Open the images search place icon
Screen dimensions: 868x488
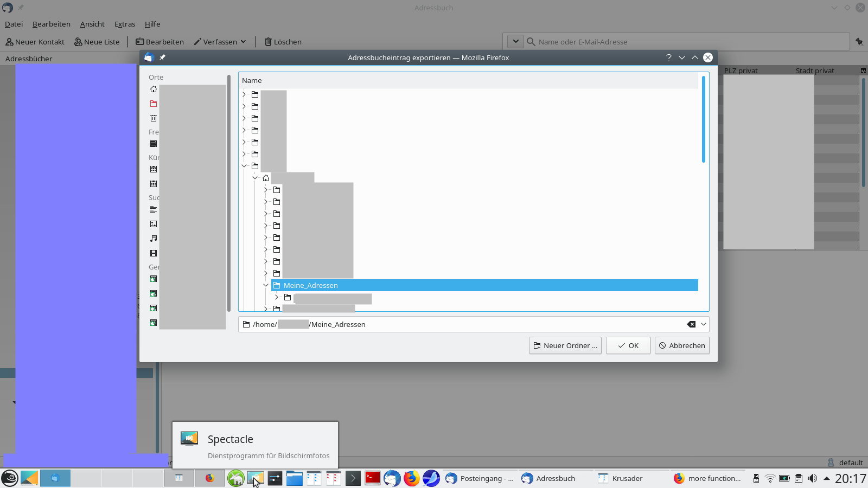pyautogui.click(x=154, y=224)
